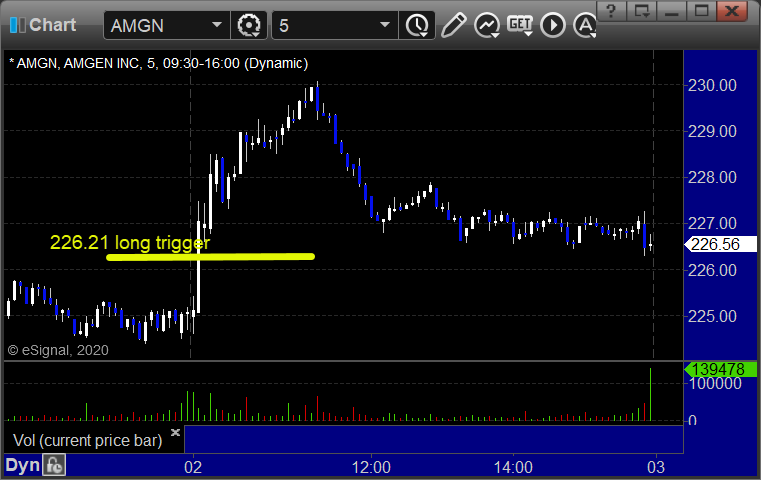This screenshot has height=480, width=761.
Task: Click the Dyn label in status bar
Action: click(22, 465)
